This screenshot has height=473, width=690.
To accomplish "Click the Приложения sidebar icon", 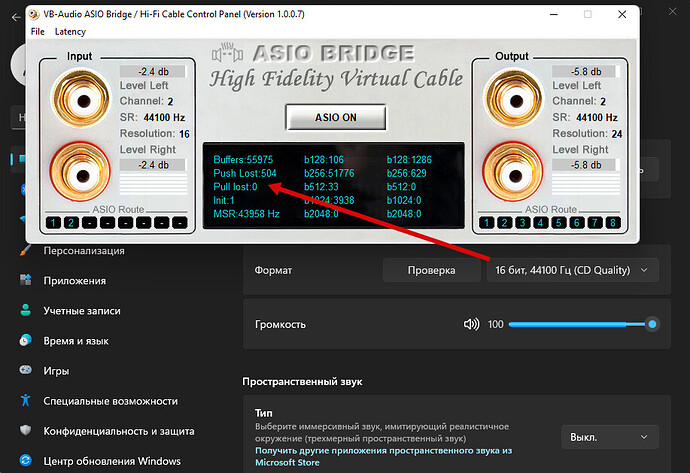I will pos(26,280).
